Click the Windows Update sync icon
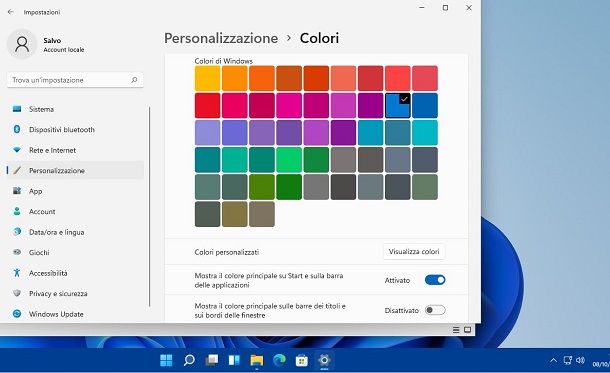 17,313
